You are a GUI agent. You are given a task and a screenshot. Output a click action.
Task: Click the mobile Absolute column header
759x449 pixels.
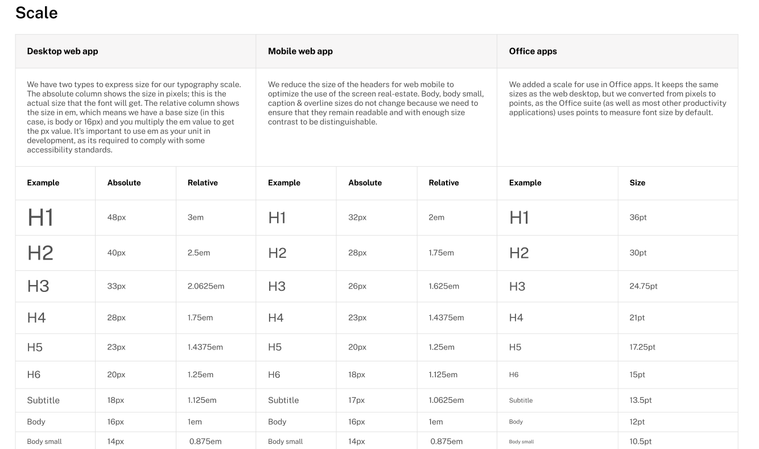365,182
